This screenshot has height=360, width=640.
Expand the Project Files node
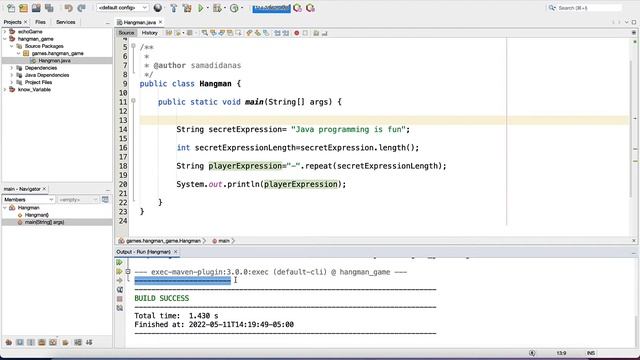12,82
